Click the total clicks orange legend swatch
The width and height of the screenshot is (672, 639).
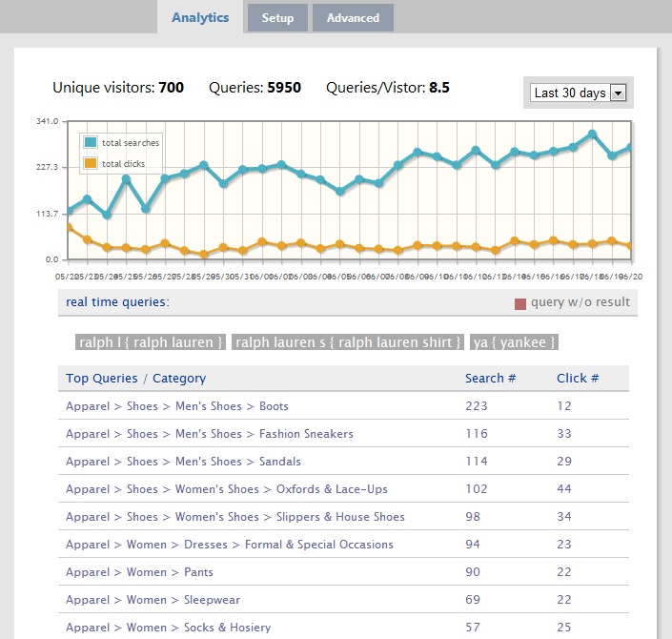tap(91, 163)
